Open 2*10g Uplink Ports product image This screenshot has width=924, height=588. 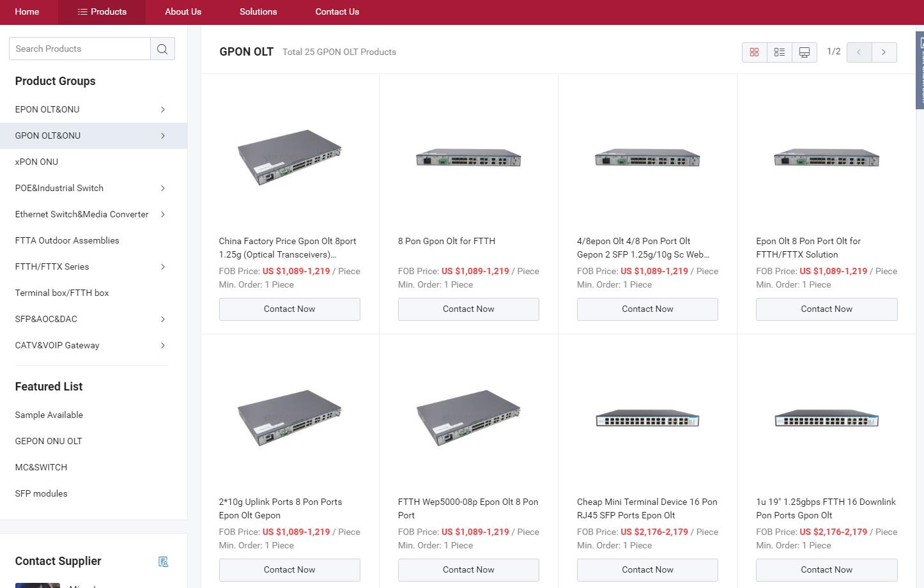(289, 418)
